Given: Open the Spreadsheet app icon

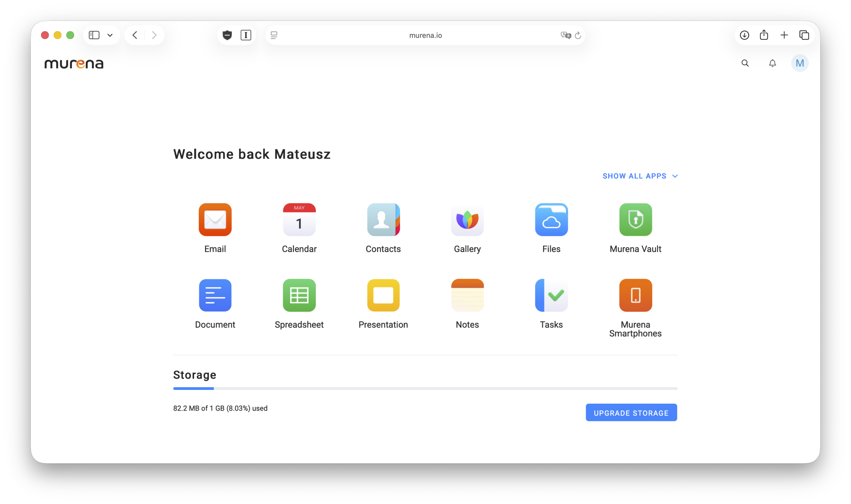Looking at the screenshot, I should [299, 295].
